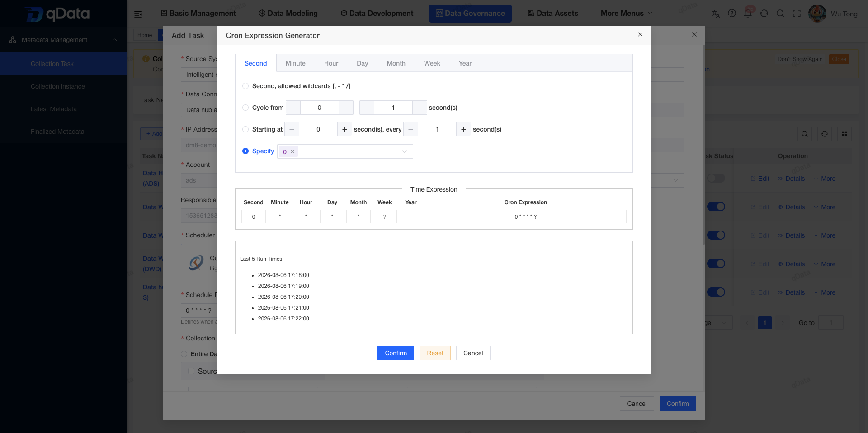
Task: Decrease the every second(s) interval value
Action: 410,129
